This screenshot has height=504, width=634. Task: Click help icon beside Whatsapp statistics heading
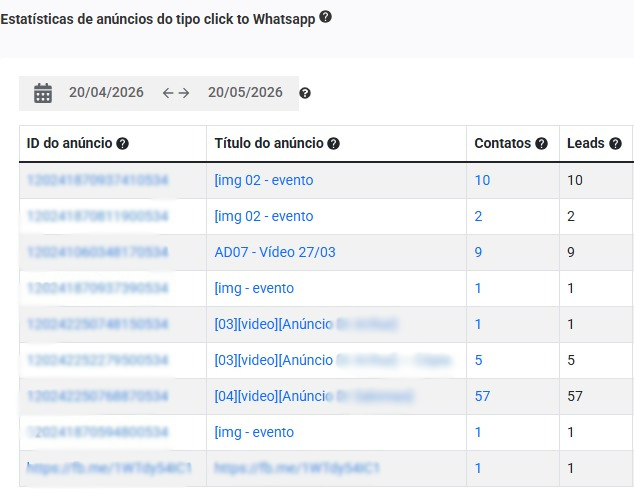coord(325,17)
